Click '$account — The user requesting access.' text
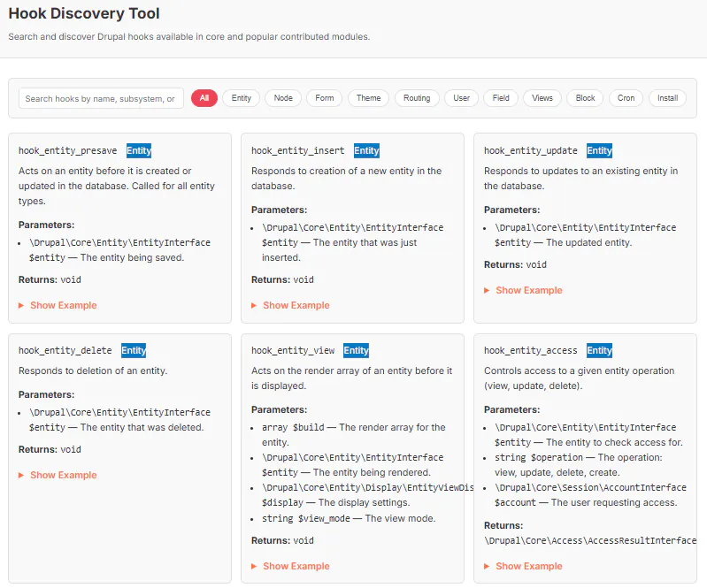 tap(586, 502)
